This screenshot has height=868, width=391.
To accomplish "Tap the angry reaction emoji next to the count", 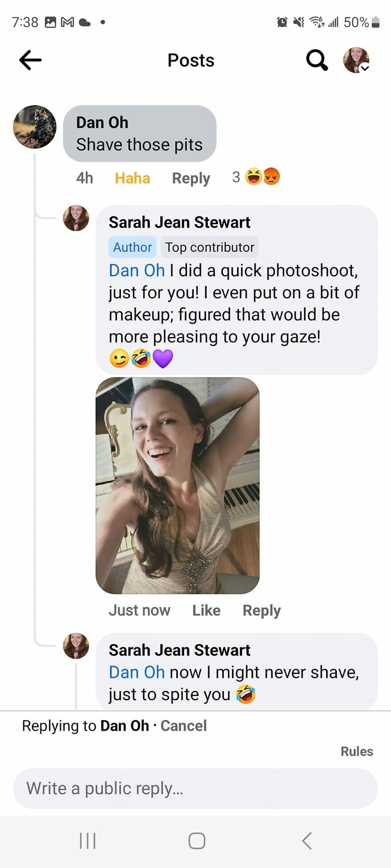I will point(271,176).
